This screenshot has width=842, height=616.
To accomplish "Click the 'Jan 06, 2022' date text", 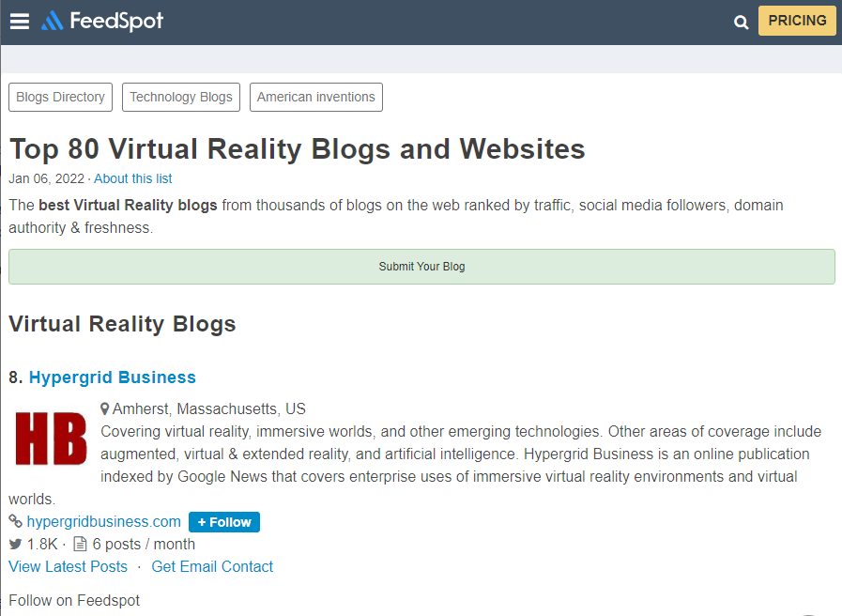I will pyautogui.click(x=47, y=178).
